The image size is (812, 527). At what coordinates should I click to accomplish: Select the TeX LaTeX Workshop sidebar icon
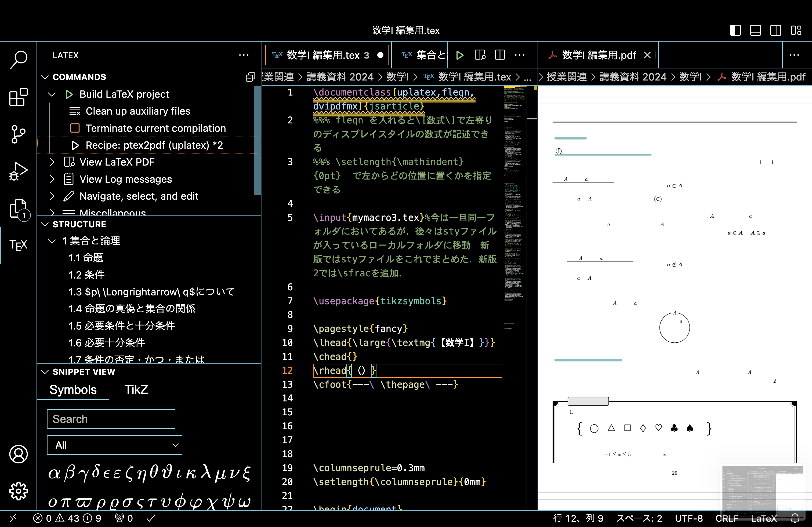coord(19,245)
